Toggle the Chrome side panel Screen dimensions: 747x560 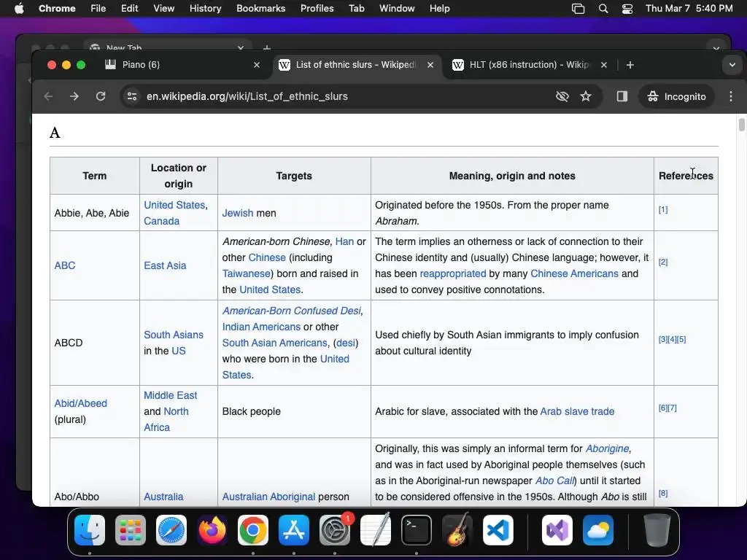pyautogui.click(x=622, y=96)
